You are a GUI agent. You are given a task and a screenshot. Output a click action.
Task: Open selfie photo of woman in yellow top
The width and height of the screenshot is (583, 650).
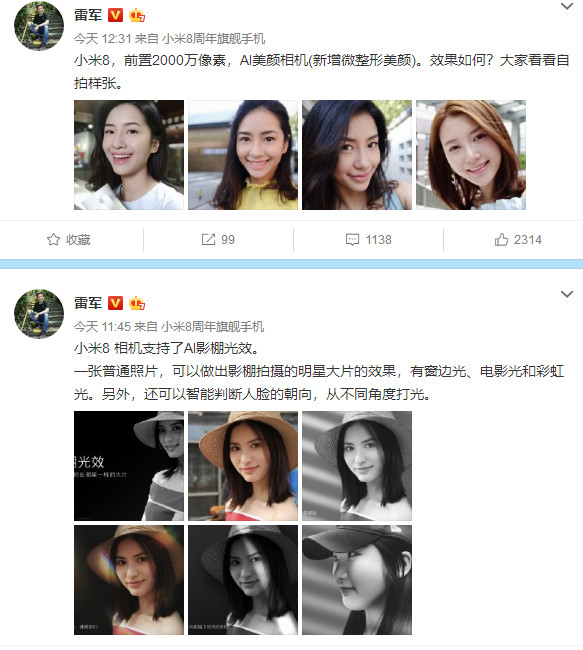(243, 155)
